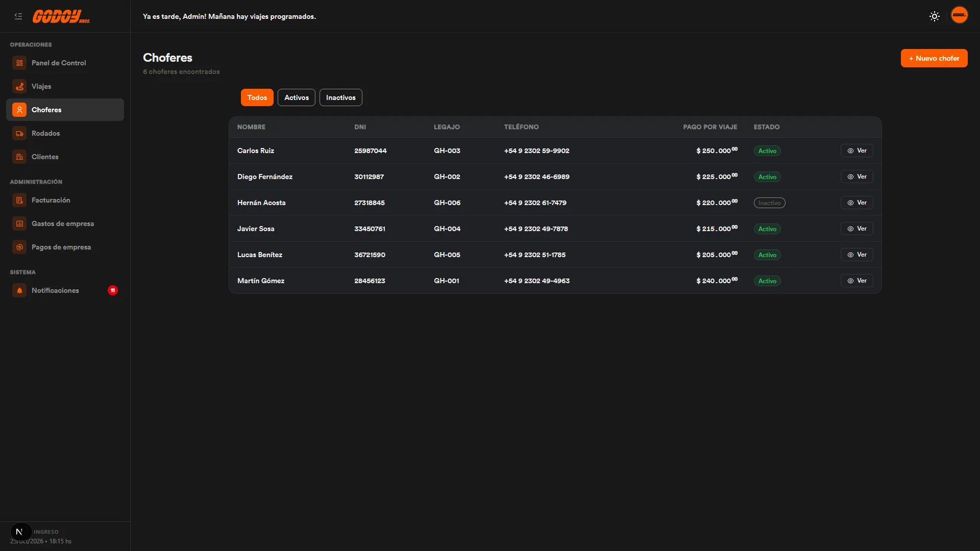Click the Godoy logo in header

61,16
